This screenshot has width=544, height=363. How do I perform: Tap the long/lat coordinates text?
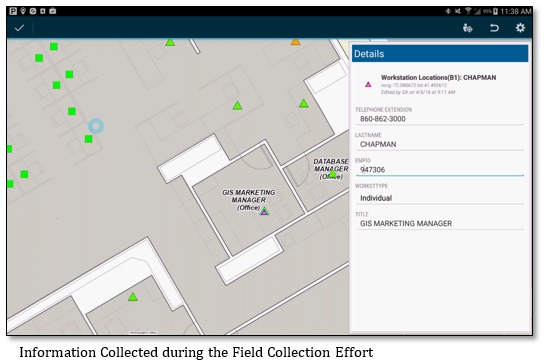(x=414, y=85)
